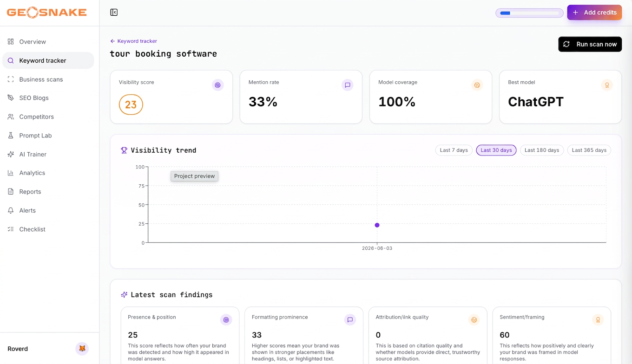This screenshot has height=364, width=632.
Task: Click the Analytics bar chart icon
Action: coord(11,173)
